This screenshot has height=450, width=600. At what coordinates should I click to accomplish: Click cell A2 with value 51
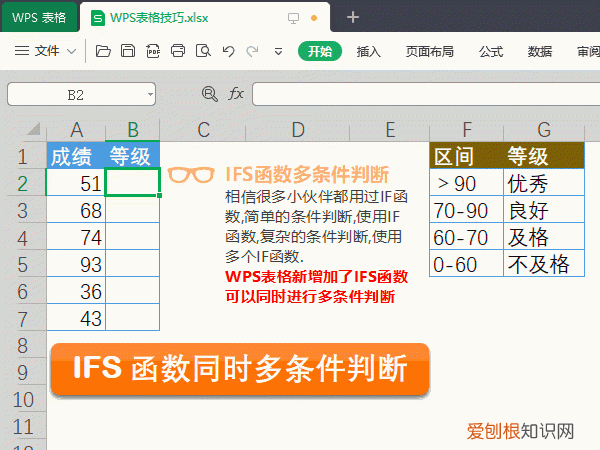(76, 183)
